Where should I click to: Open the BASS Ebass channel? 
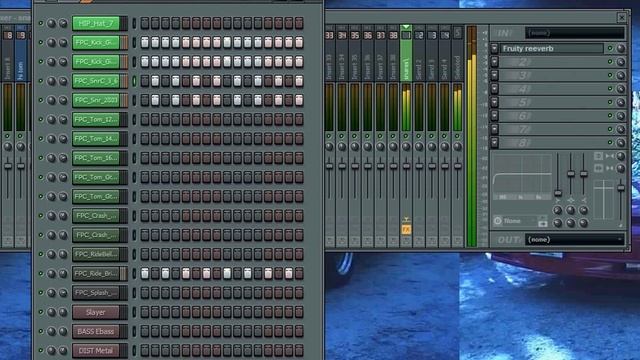(96, 331)
